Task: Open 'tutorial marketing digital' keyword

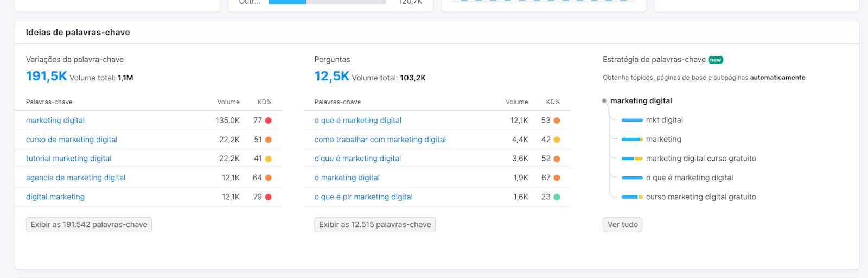Action: (68, 159)
